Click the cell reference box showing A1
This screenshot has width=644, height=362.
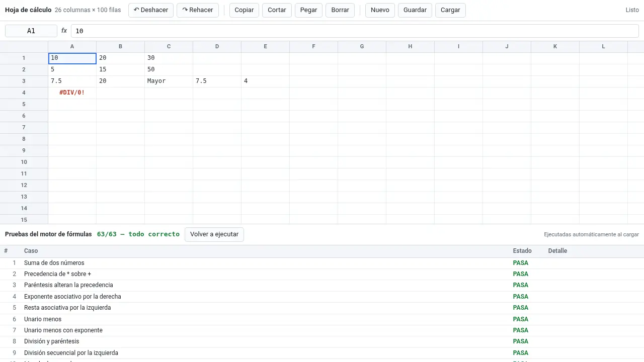[31, 31]
